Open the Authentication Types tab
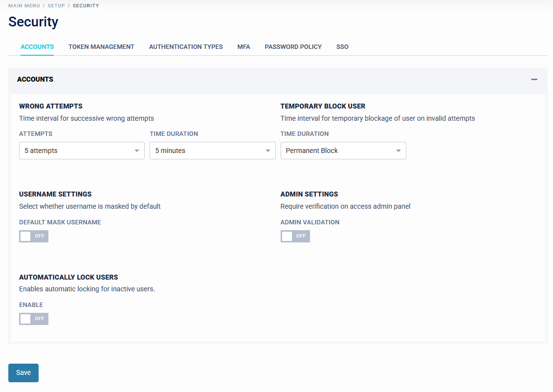The height and width of the screenshot is (392, 553). pyautogui.click(x=186, y=47)
